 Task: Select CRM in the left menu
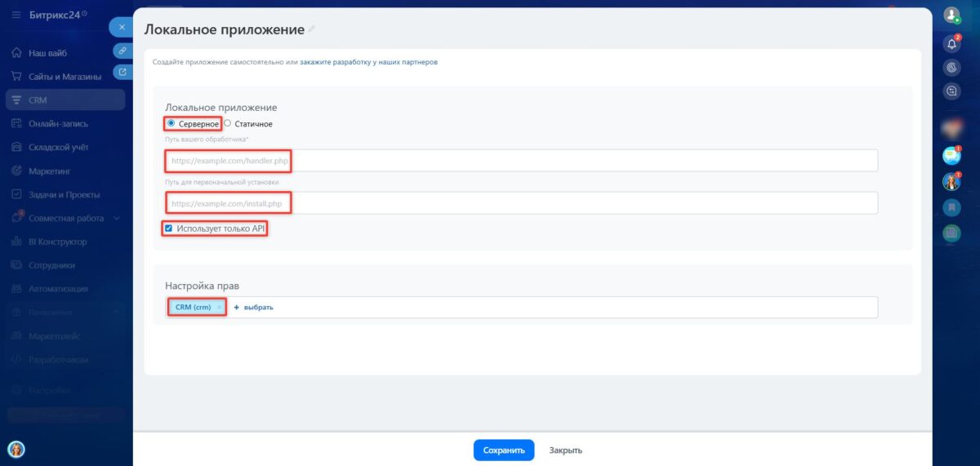tap(65, 100)
